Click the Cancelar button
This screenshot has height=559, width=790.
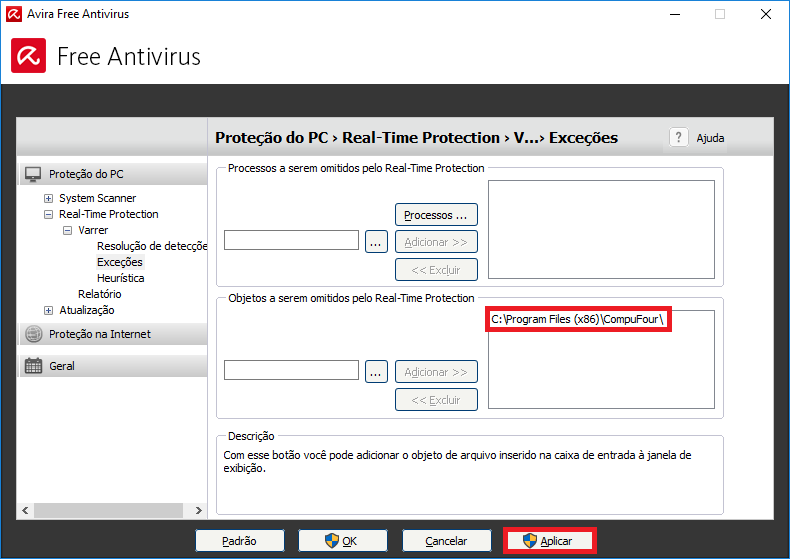coord(446,541)
